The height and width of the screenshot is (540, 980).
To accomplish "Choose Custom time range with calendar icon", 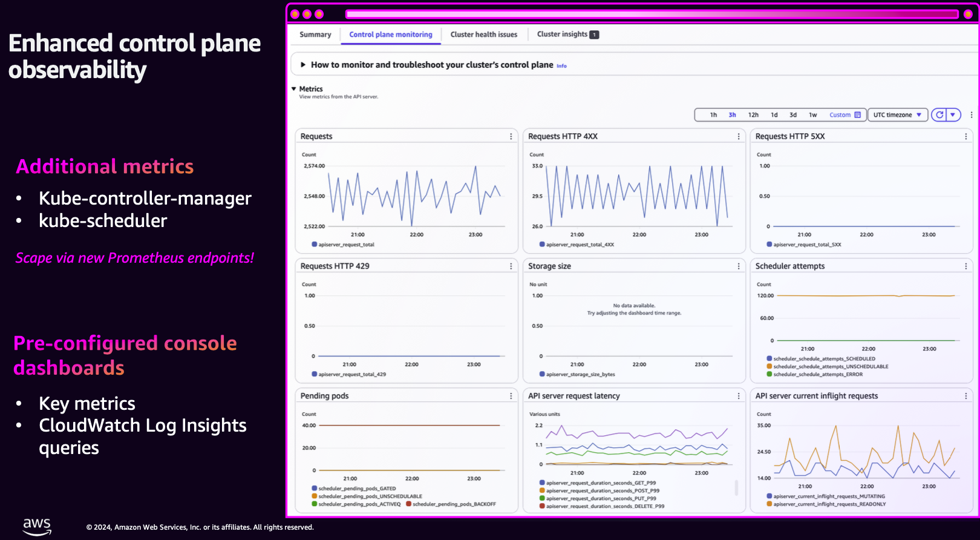I will click(x=844, y=115).
